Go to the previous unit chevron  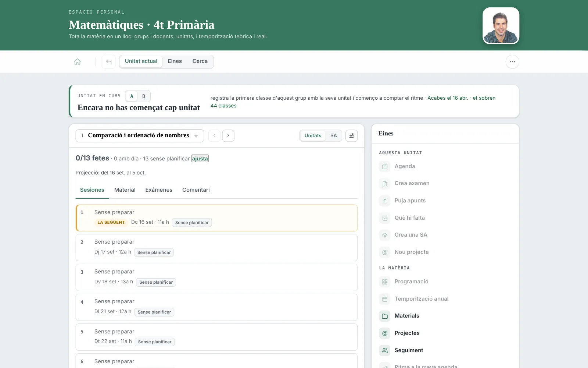click(214, 136)
